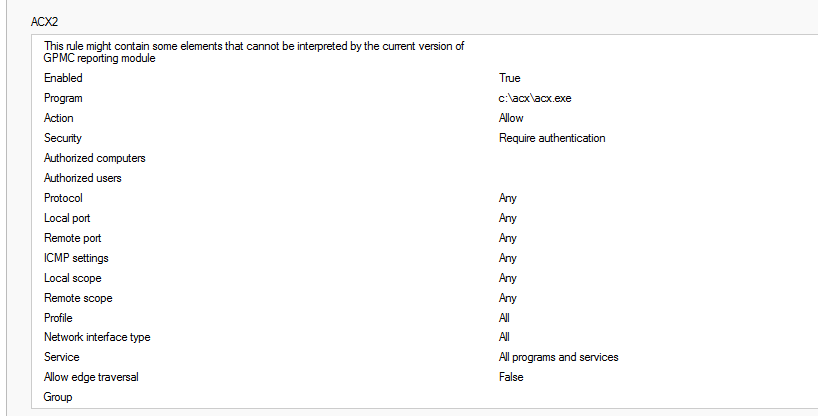Click the Authorized users label
The width and height of the screenshot is (826, 416).
click(83, 178)
